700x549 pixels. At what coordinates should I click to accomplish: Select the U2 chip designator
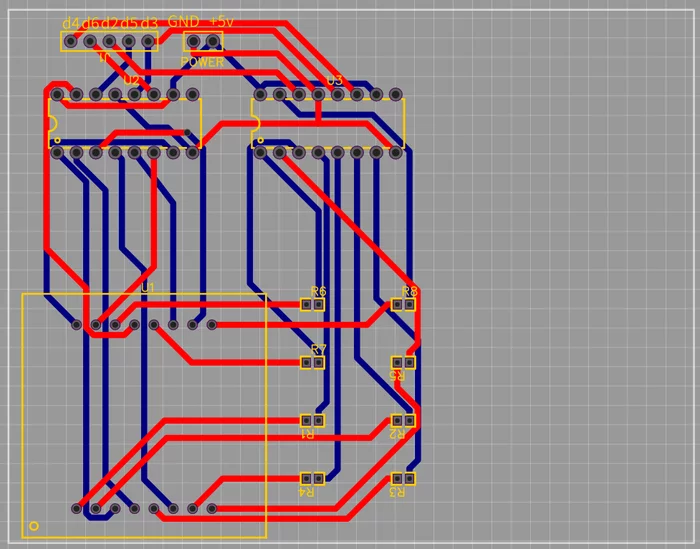tap(131, 81)
